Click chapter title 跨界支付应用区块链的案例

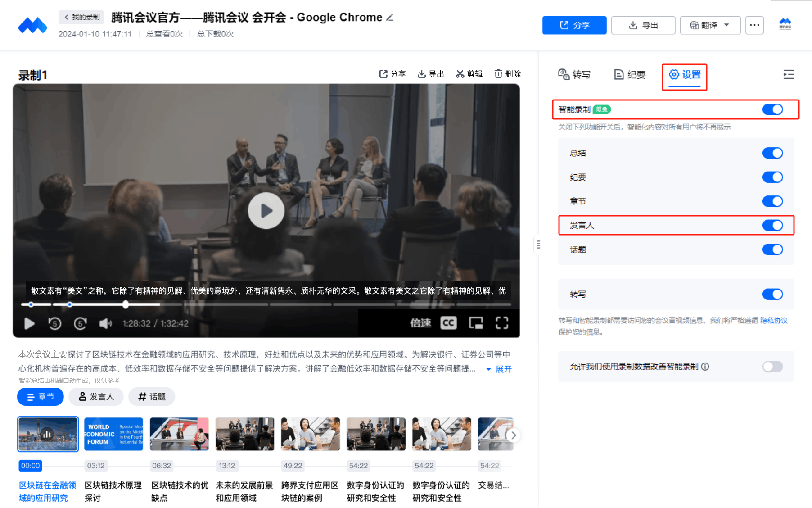tap(310, 492)
